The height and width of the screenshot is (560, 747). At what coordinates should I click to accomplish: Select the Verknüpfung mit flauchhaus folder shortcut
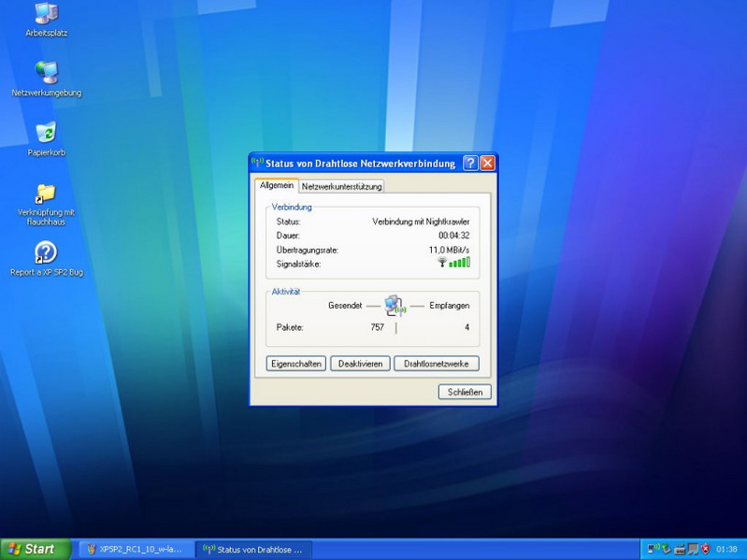[x=46, y=205]
